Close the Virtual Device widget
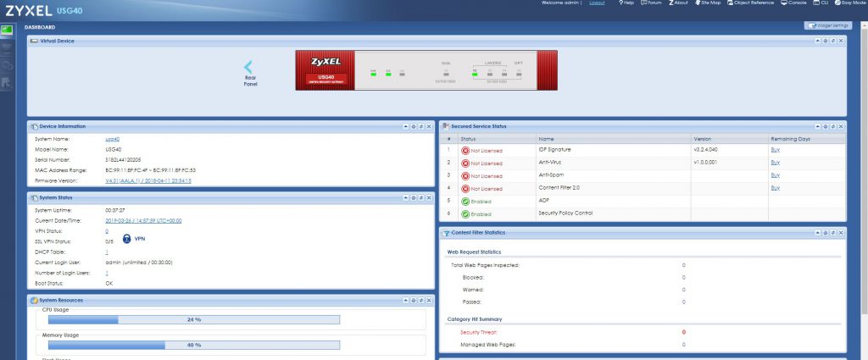Screen dimensions: 868x360 pos(841,41)
